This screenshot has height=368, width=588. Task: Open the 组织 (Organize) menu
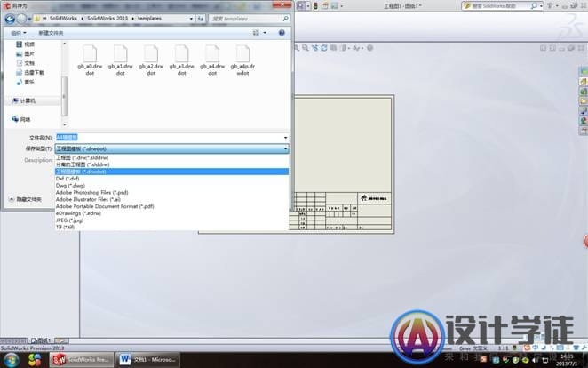(19, 33)
